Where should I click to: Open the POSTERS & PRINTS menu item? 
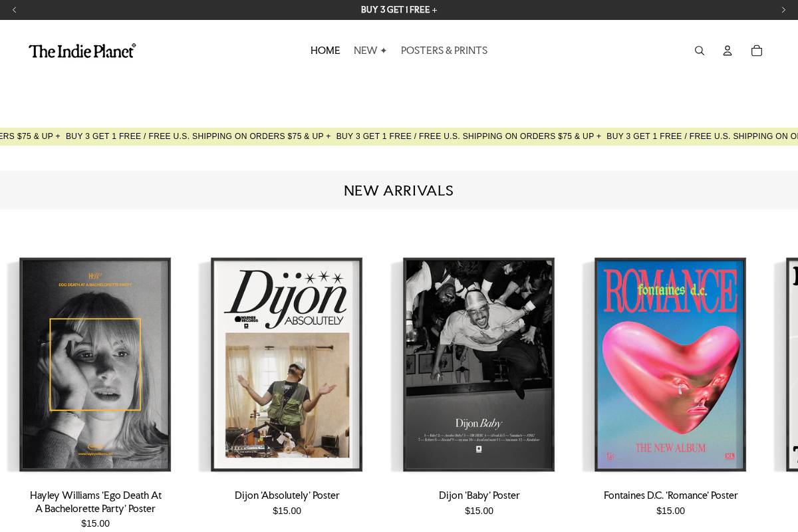[x=444, y=50]
